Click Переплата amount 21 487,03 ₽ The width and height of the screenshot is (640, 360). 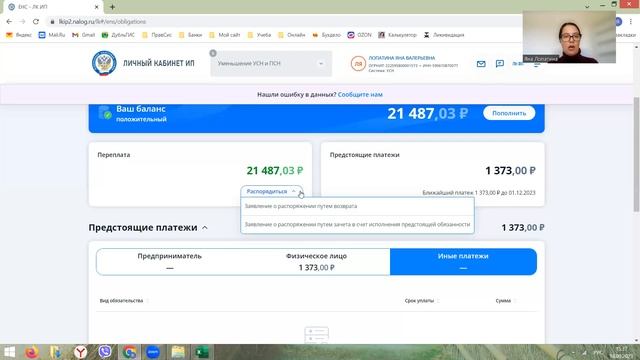(275, 171)
